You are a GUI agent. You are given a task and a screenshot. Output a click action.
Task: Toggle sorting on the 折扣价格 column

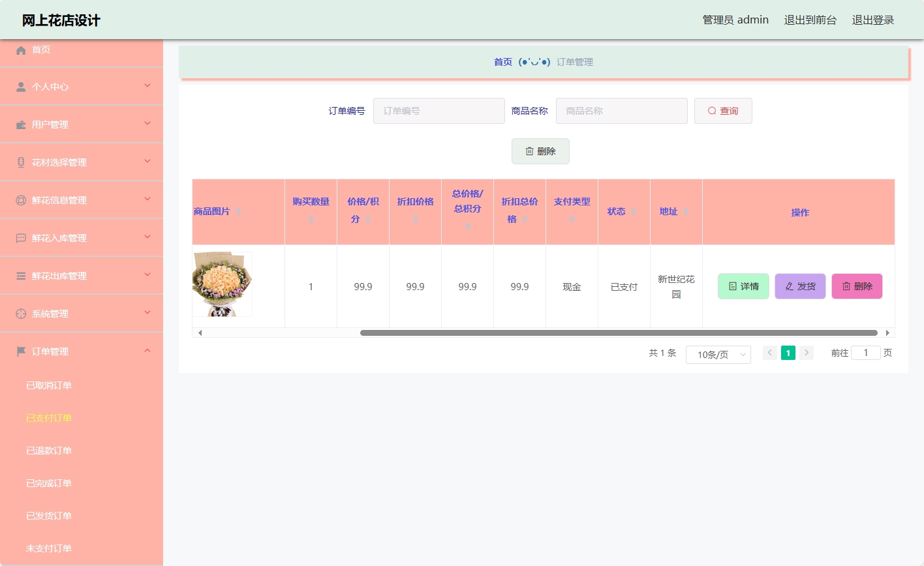pos(415,220)
